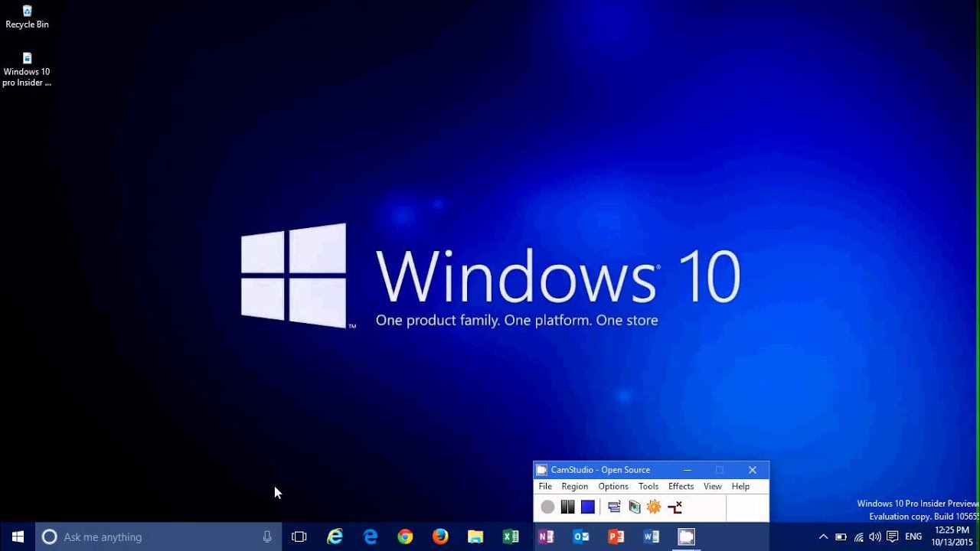Screen dimensions: 980x551
Task: Minimize the CamStudio window
Action: tap(687, 470)
